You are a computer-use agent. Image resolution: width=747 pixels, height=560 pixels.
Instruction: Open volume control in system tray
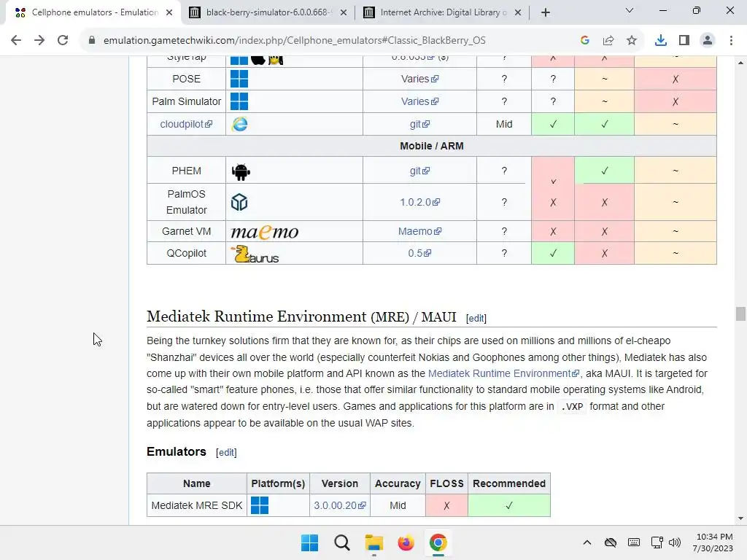point(675,542)
